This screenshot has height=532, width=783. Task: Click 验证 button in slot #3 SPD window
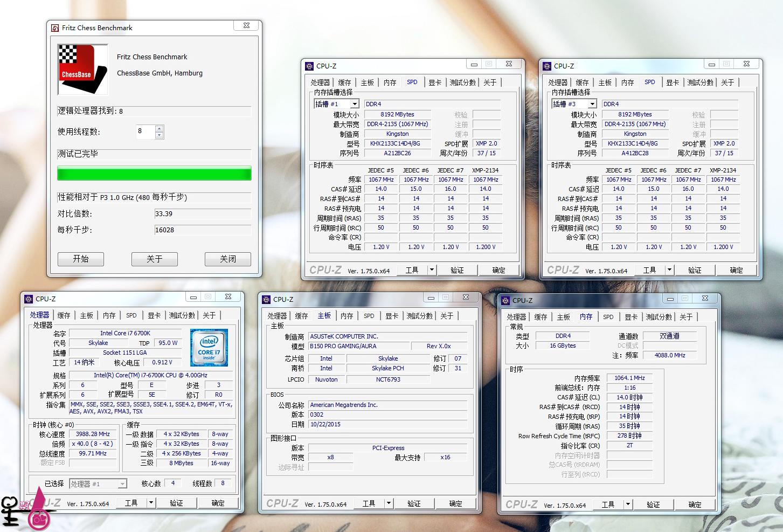tap(695, 270)
